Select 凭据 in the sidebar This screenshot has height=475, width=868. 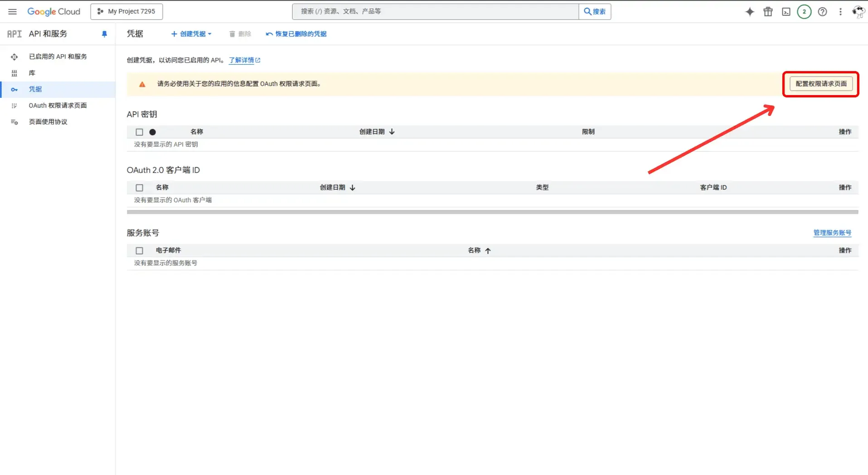point(58,89)
